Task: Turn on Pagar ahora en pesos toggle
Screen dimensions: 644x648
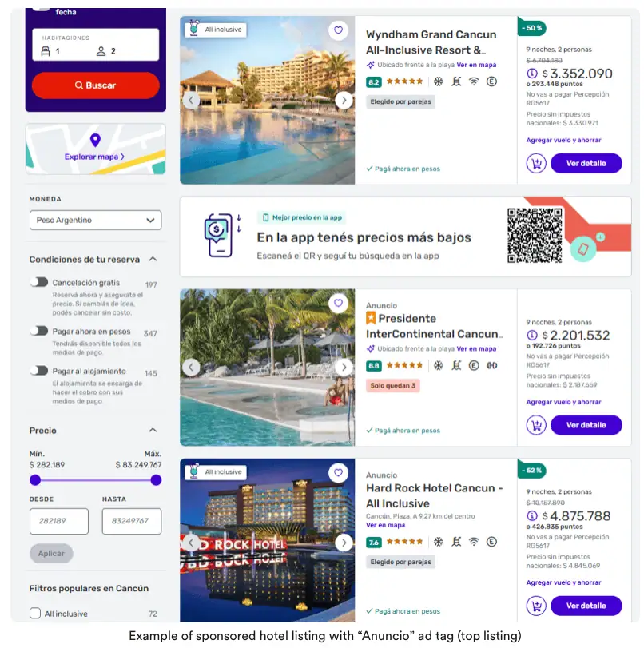Action: tap(39, 331)
